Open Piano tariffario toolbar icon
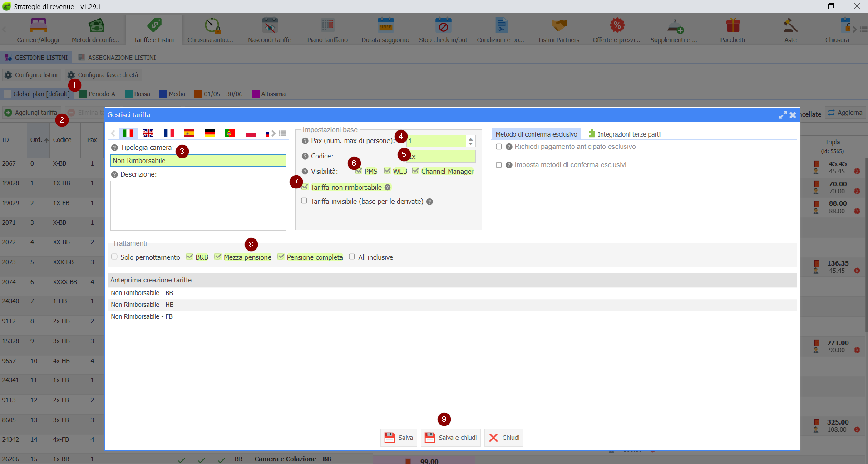 point(327,30)
